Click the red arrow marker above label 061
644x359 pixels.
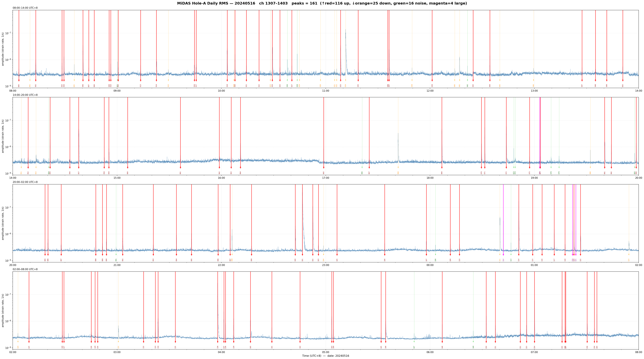click(180, 167)
